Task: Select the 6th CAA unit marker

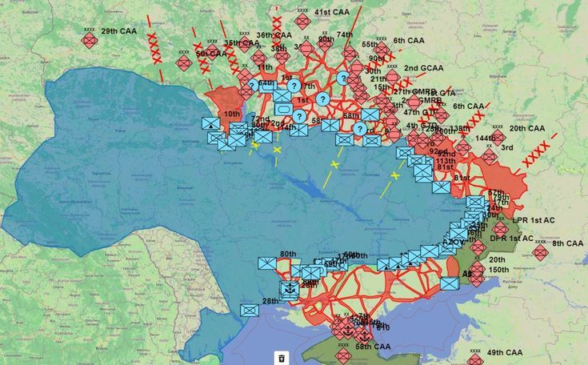Action: point(382,50)
